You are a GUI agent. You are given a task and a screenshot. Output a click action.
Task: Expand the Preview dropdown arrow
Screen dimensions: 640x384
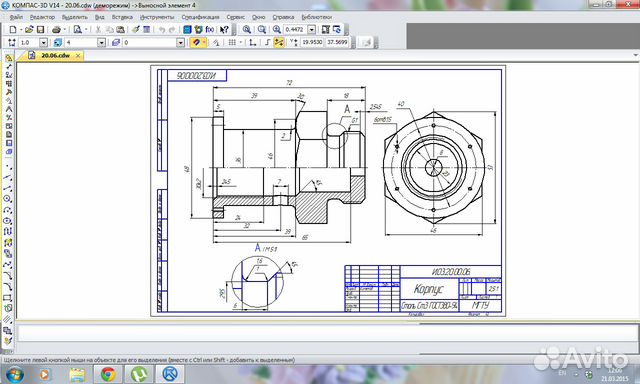pos(86,29)
